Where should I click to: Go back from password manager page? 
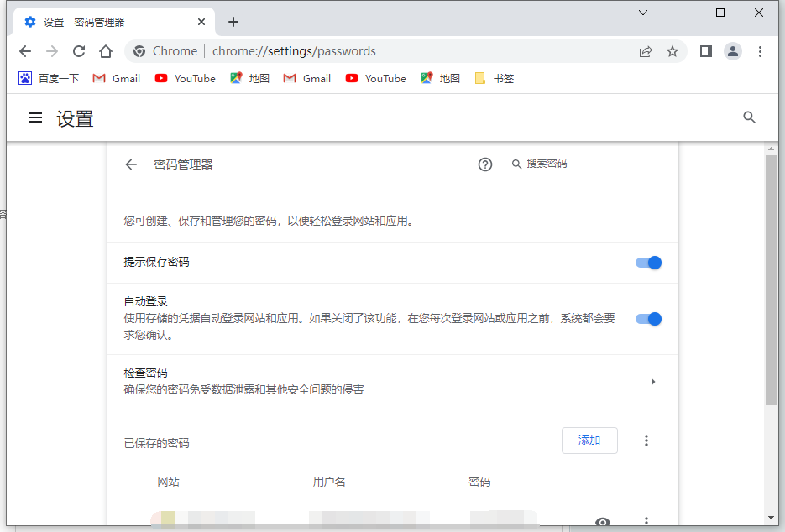[131, 164]
